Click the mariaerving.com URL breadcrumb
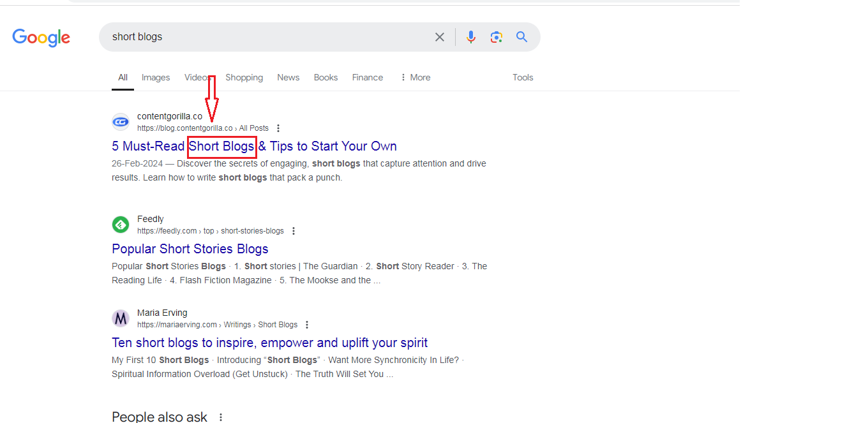The height and width of the screenshot is (423, 868). coord(217,325)
